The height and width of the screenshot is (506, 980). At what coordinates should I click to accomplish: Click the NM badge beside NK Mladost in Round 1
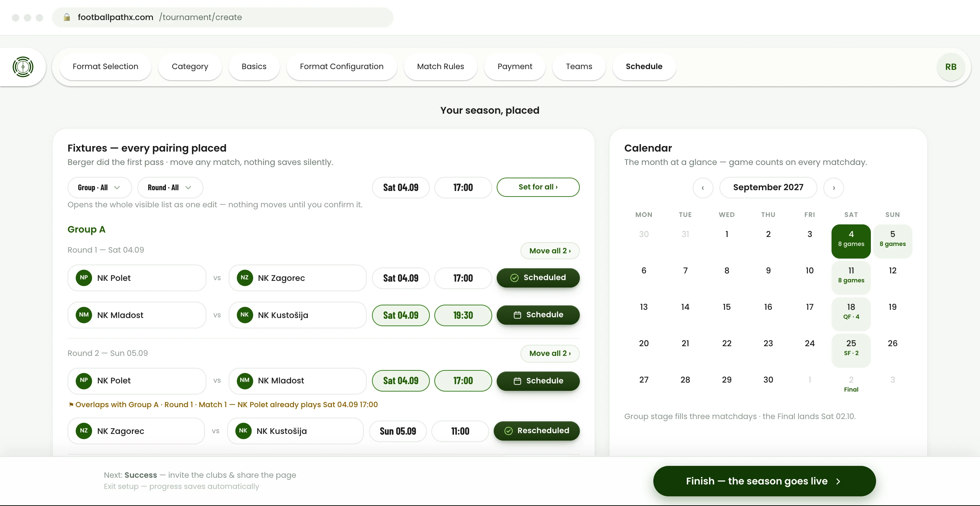coord(84,315)
